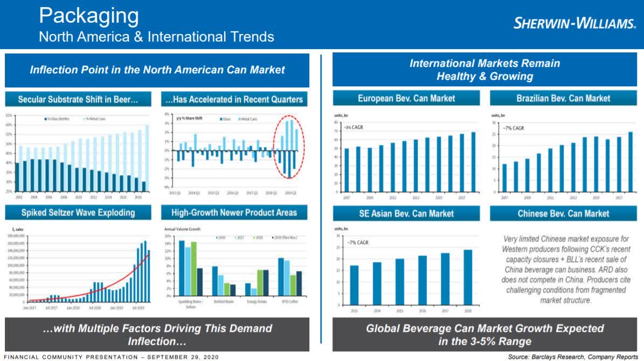Click the Global Beverage Can Market Growth footer banner
Screen dimensions: 644x361
coord(484,335)
